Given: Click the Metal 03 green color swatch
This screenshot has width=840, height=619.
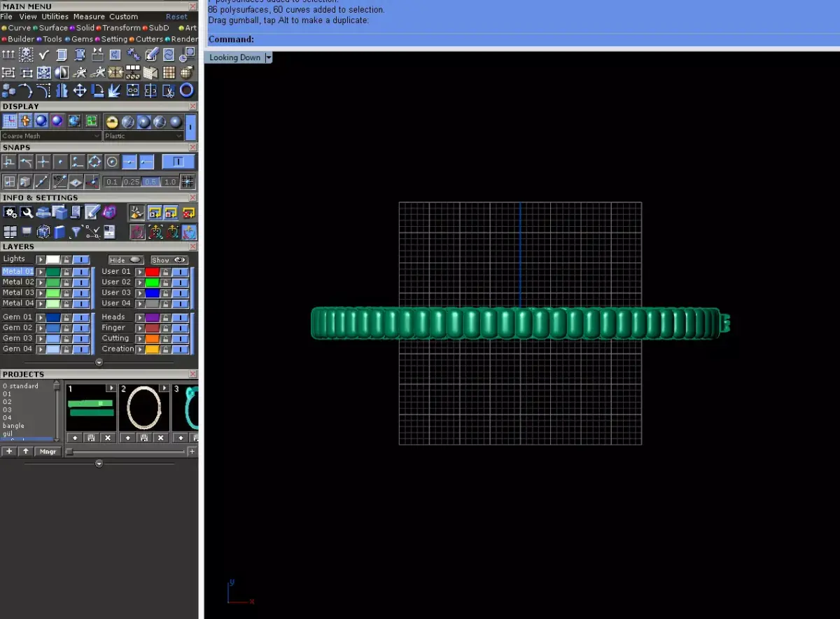Looking at the screenshot, I should point(52,293).
